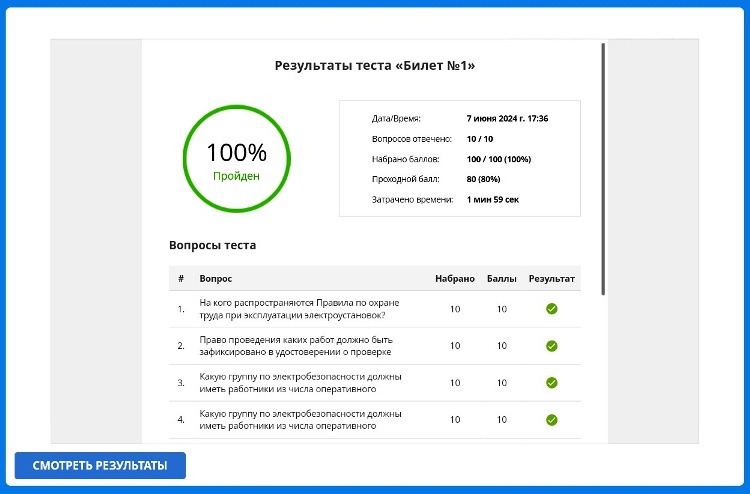Image resolution: width=750 pixels, height=494 pixels.
Task: Click the result checkmark in row 3
Action: coord(551,383)
